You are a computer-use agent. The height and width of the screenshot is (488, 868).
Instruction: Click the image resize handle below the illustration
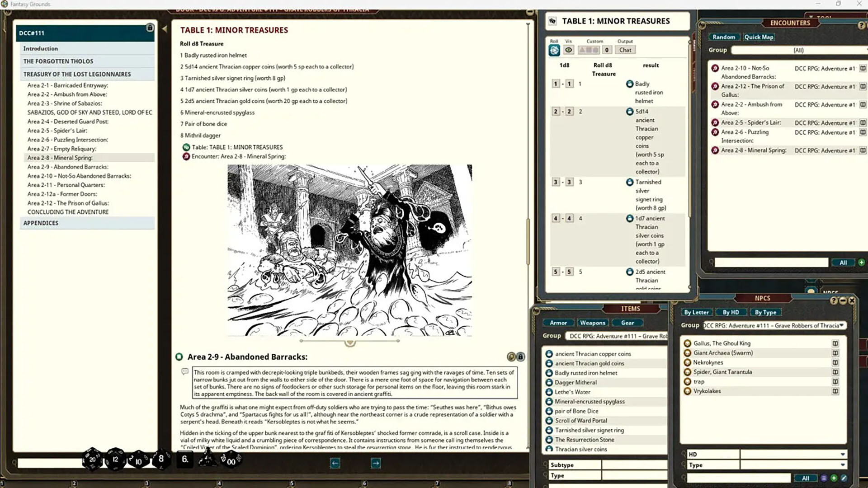coord(350,343)
